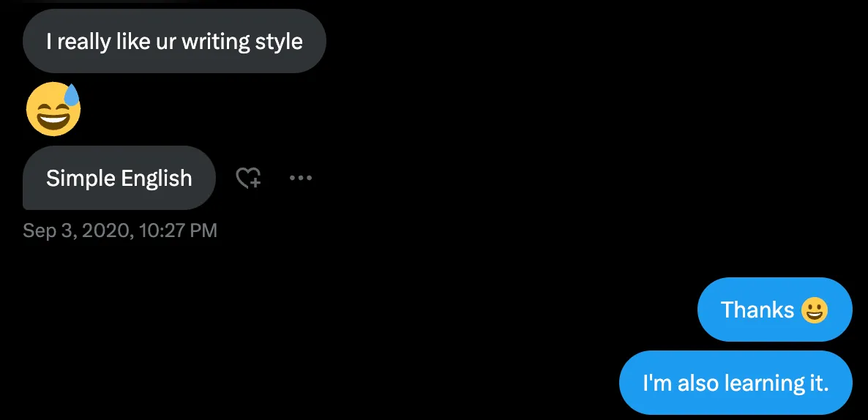Viewport: 868px width, 420px height.
Task: Open more options for Simple English message
Action: pyautogui.click(x=301, y=178)
